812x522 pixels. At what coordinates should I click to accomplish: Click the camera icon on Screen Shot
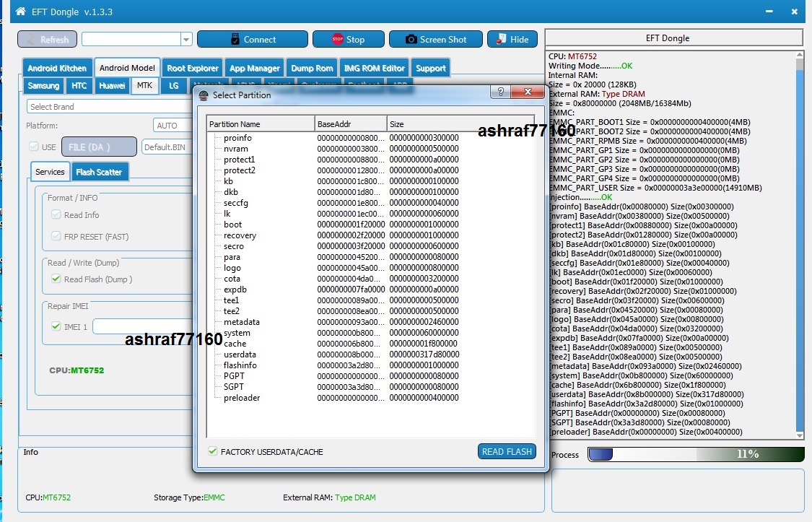pyautogui.click(x=411, y=40)
